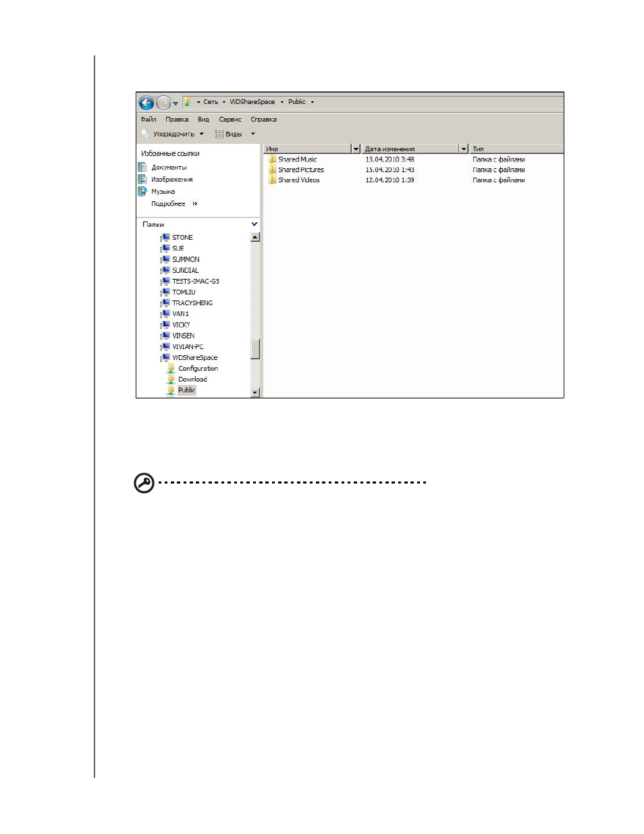Select the SUMMON computer icon
Image resolution: width=644 pixels, height=834 pixels.
165,259
